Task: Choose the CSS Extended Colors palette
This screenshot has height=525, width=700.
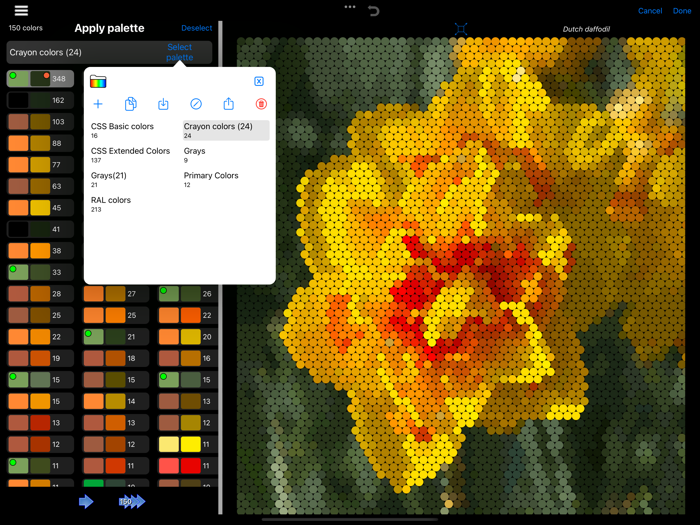Action: point(133,155)
